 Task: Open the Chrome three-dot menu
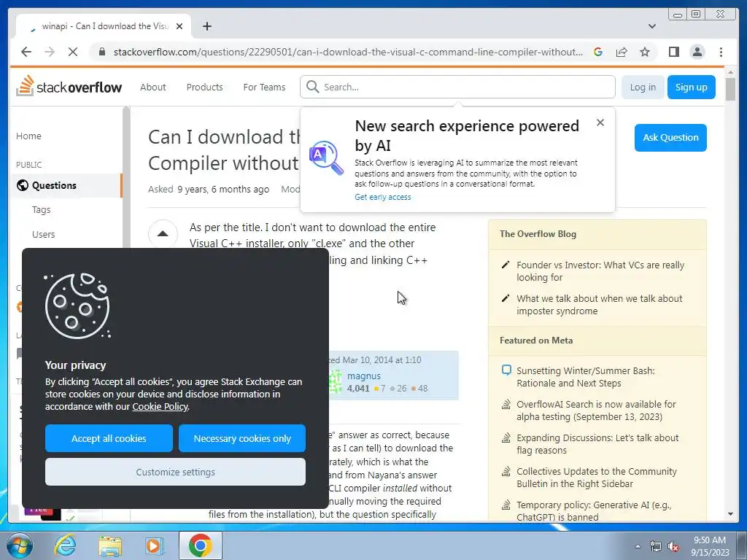721,52
